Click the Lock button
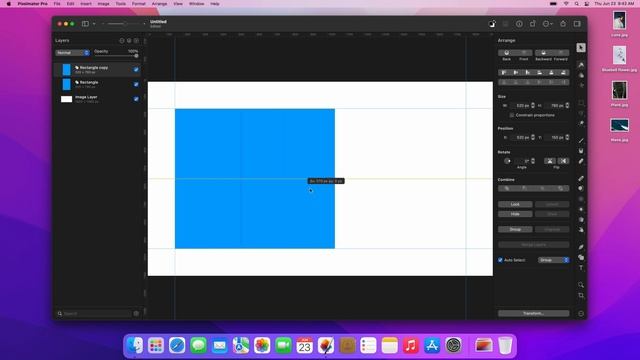This screenshot has height=360, width=640. point(515,204)
